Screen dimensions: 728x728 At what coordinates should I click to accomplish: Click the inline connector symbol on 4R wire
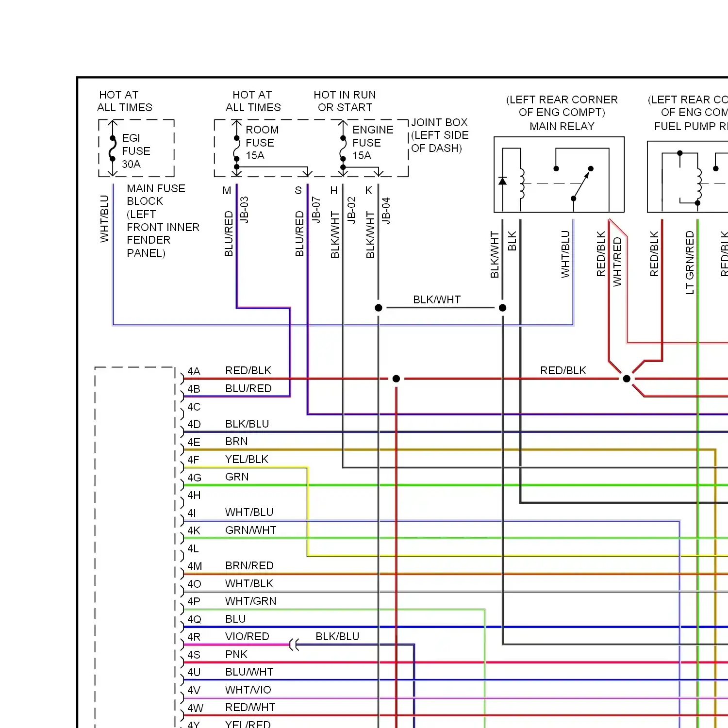[x=294, y=645]
